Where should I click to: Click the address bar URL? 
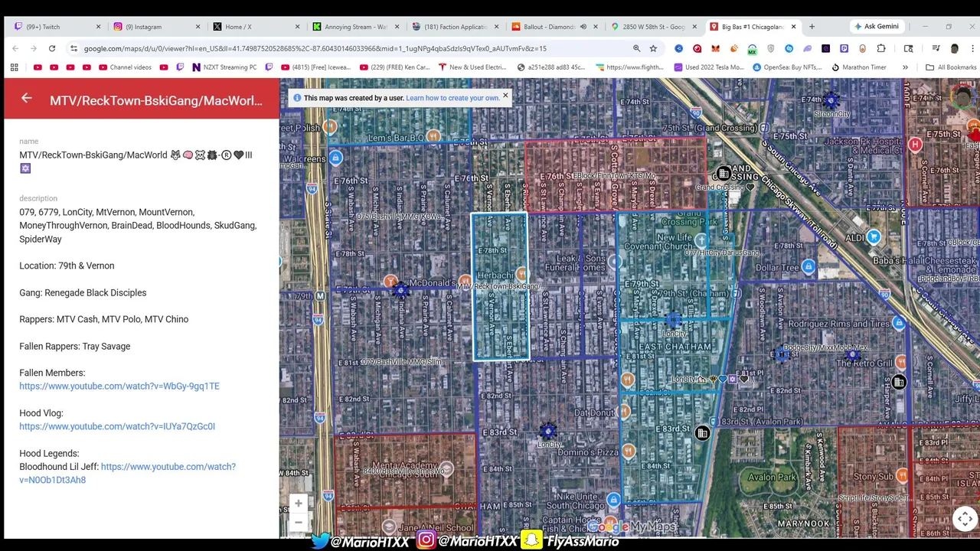click(x=315, y=48)
